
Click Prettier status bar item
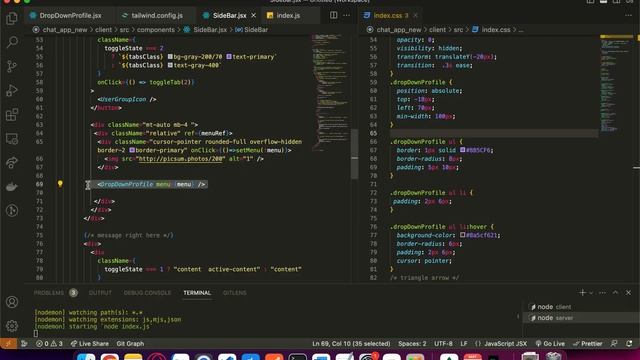click(588, 344)
